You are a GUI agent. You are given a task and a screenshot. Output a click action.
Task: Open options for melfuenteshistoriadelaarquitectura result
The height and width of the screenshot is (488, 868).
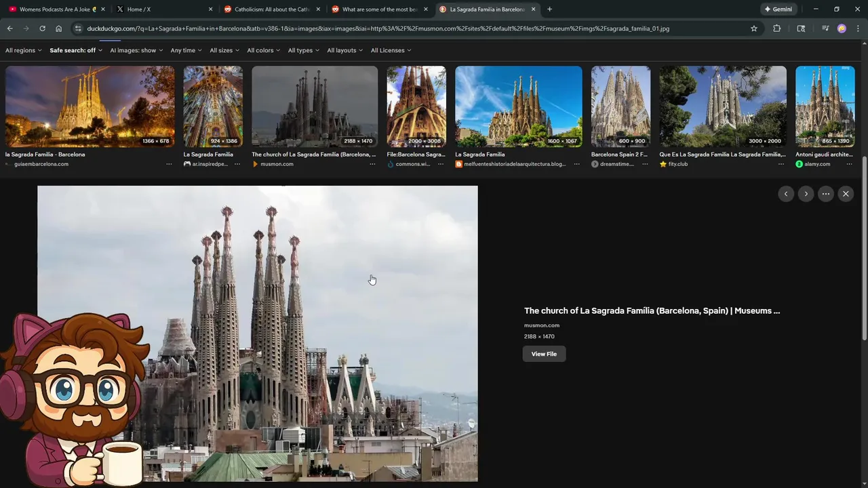click(x=577, y=164)
